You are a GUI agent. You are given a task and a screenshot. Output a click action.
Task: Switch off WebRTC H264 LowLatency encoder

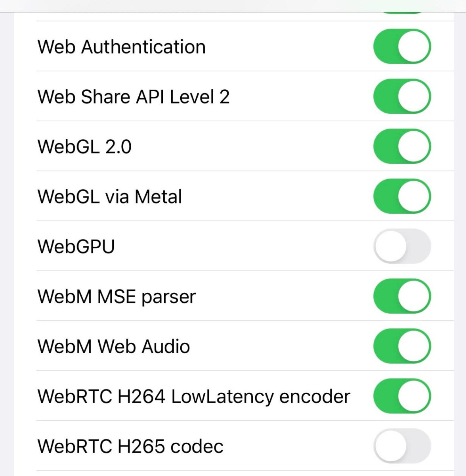click(x=402, y=396)
